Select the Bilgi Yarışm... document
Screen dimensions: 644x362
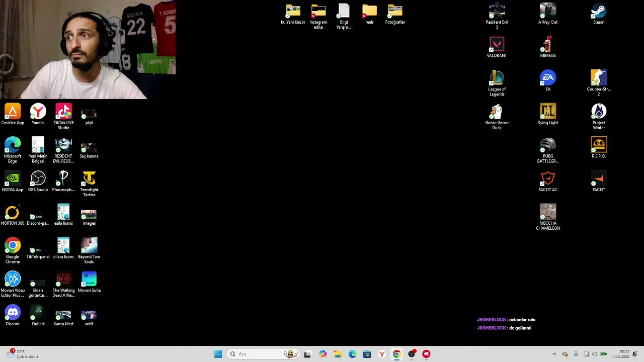coord(344,16)
